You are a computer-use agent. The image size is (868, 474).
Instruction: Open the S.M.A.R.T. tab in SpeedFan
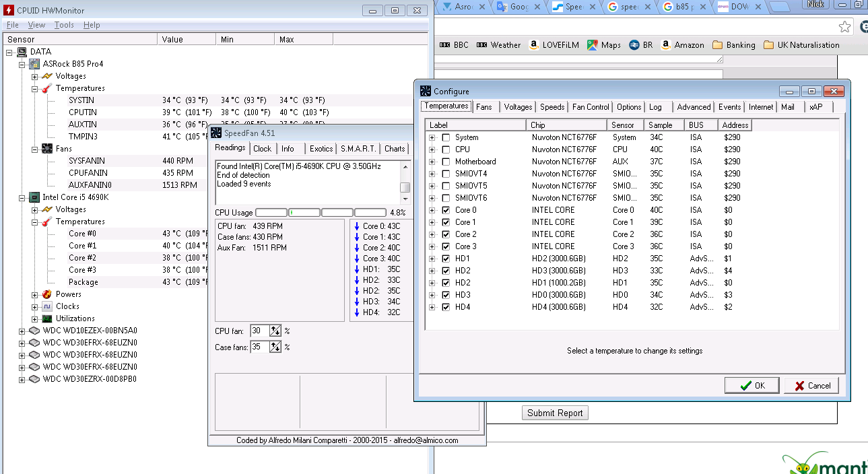(359, 149)
